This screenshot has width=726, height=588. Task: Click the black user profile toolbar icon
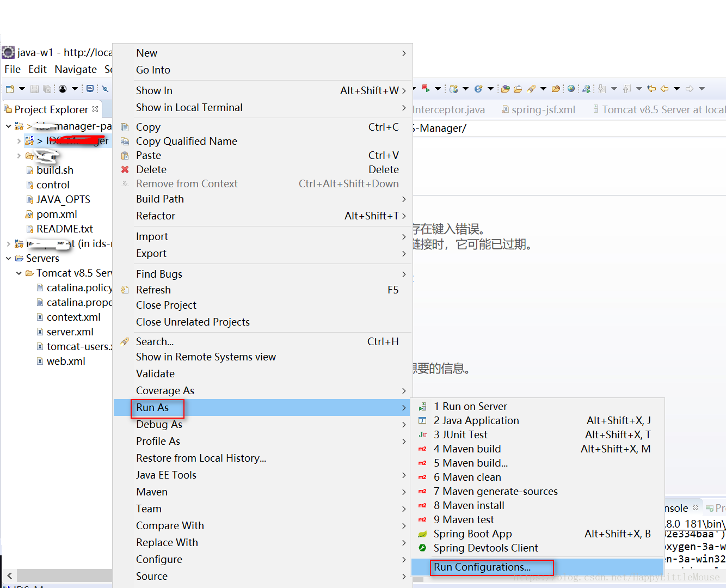63,89
